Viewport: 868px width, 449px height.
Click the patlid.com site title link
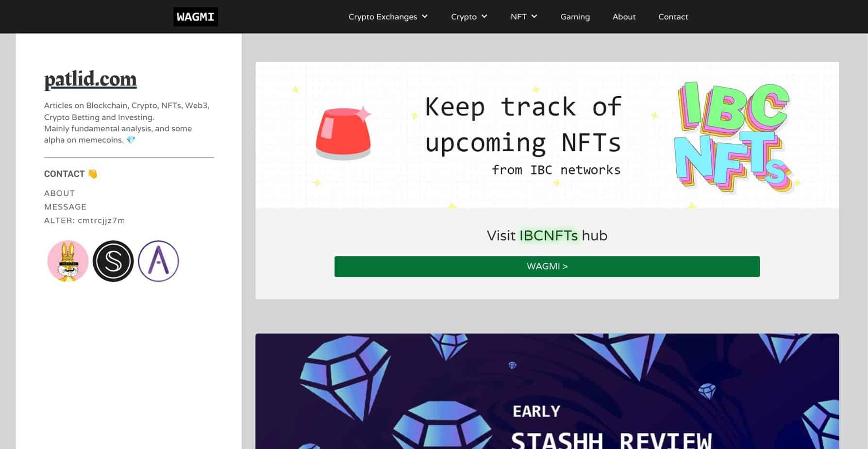point(90,79)
